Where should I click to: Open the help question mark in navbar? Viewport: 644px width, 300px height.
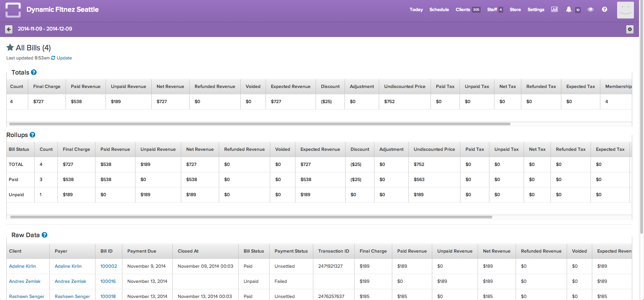(604, 9)
